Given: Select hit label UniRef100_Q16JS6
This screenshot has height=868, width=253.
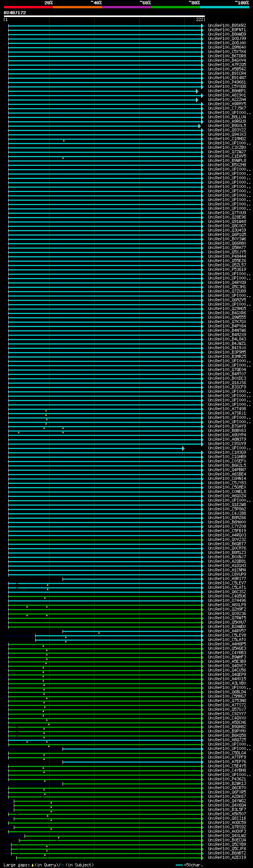Looking at the screenshot, I should (227, 383).
